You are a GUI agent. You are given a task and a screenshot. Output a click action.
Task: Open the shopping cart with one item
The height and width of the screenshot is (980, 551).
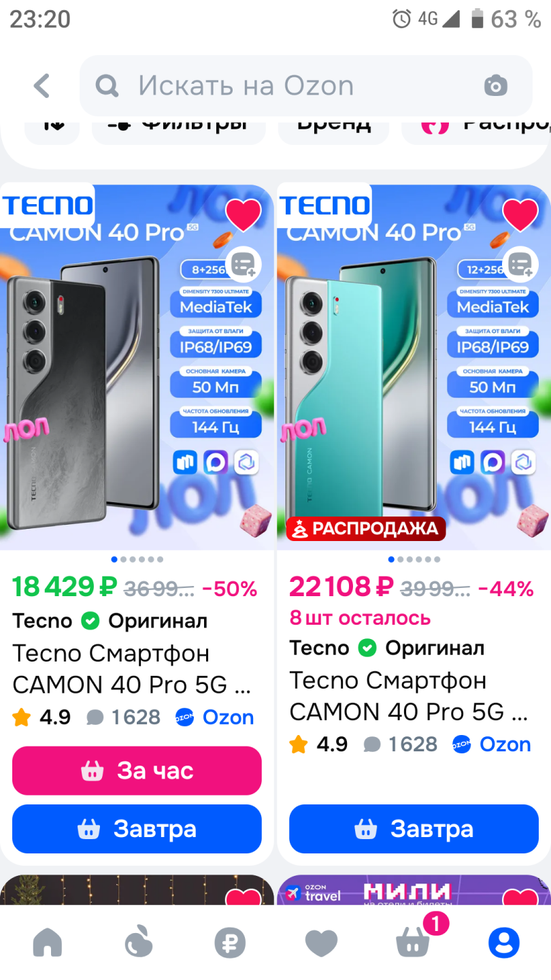[x=414, y=942]
